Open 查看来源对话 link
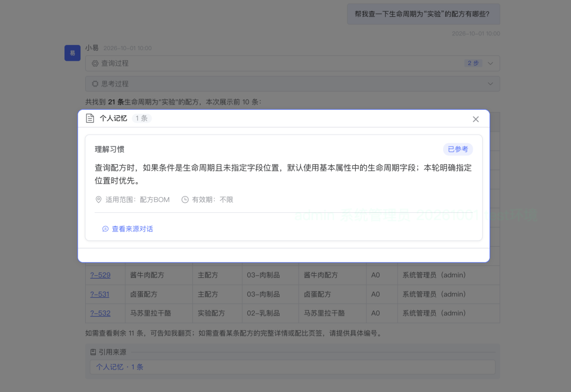This screenshot has height=392, width=571. coord(132,229)
